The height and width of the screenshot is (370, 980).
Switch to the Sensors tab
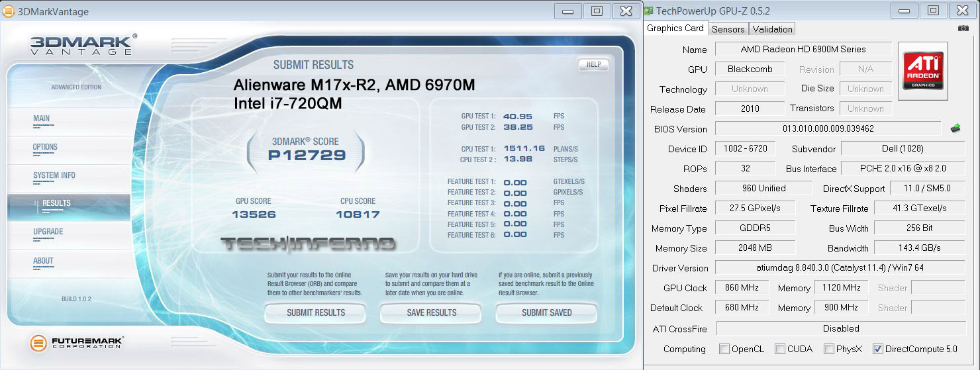click(x=728, y=29)
